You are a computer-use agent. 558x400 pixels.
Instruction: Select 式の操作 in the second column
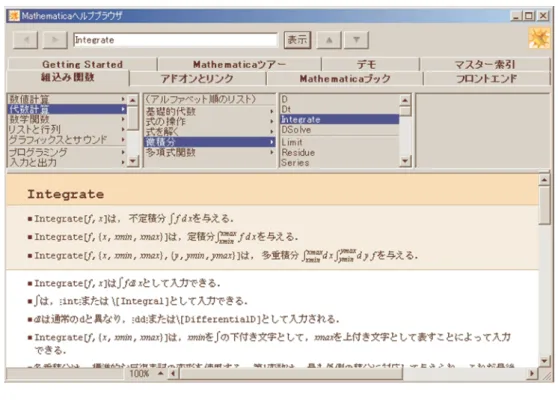click(x=209, y=121)
